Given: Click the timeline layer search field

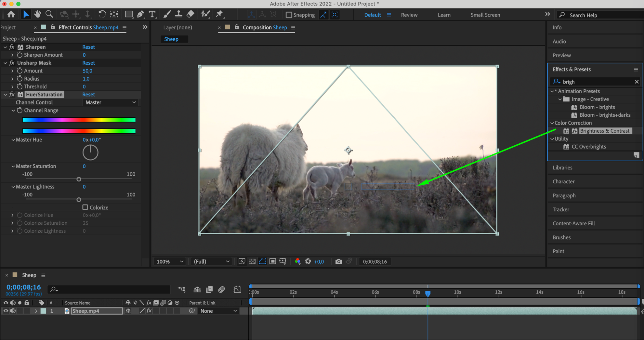Looking at the screenshot, I should coord(110,289).
